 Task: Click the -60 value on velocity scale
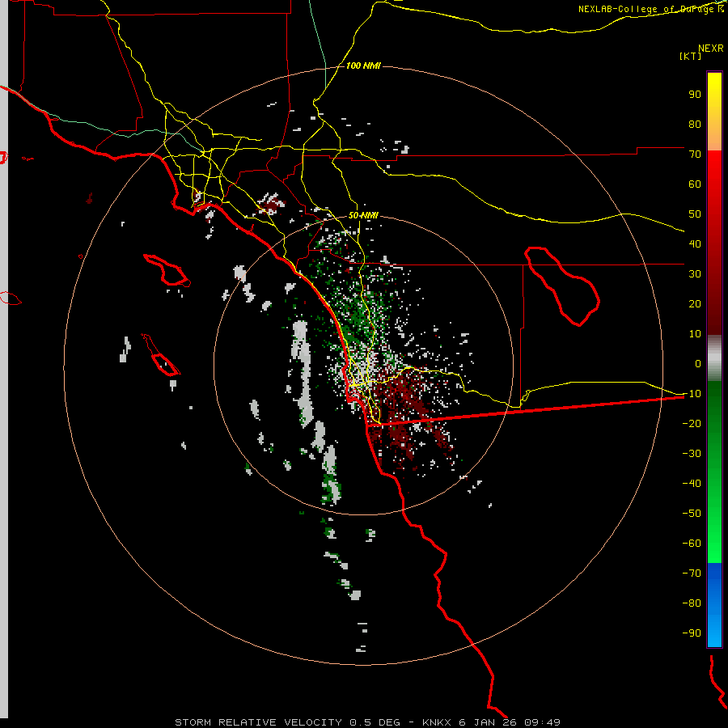click(692, 544)
